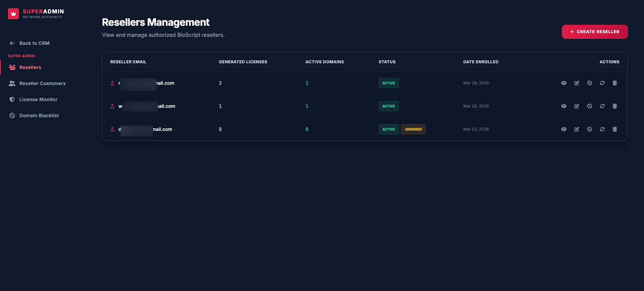Viewport: 644px width, 291px height.
Task: Delete the reseller enrolled Mar 29, 2026
Action: [615, 83]
